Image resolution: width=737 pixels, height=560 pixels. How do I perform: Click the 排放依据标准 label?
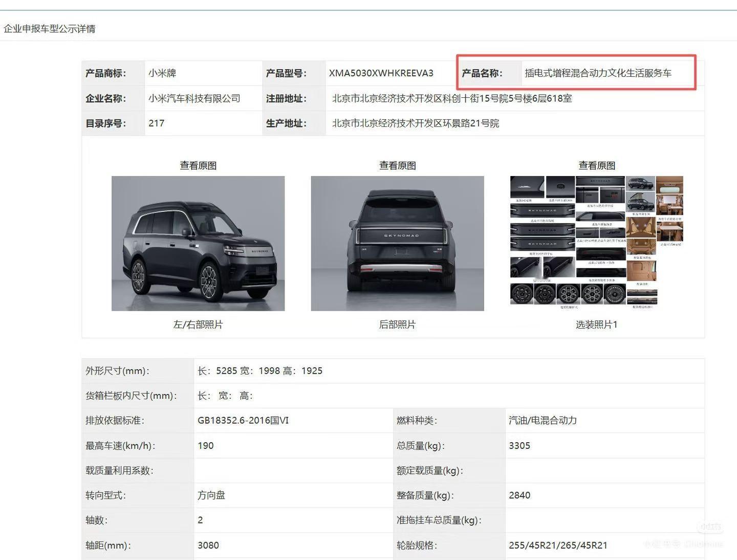coord(115,420)
